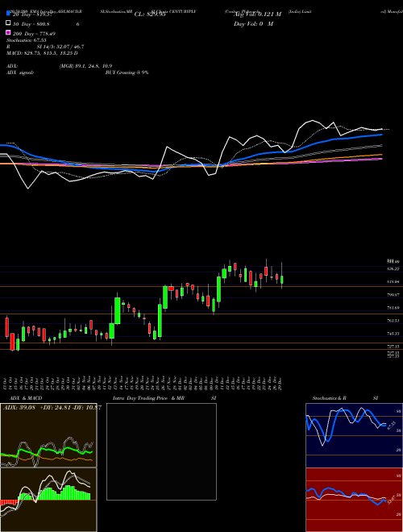Click the 'Day Vol: 0 M' value

coord(253,23)
